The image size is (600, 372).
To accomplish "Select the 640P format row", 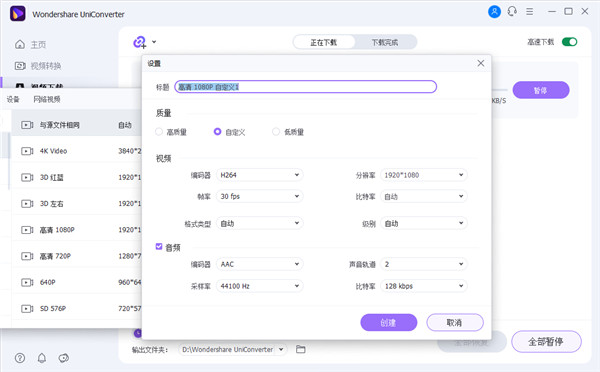I will point(77,282).
